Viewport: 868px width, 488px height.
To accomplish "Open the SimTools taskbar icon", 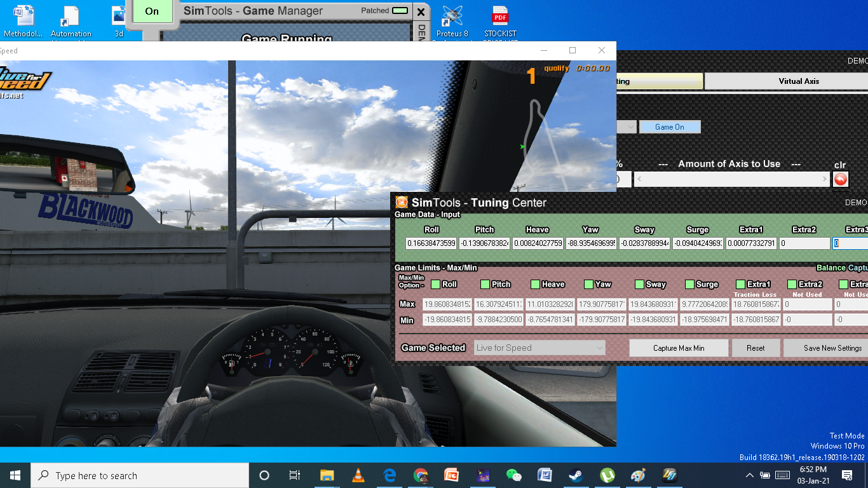I will [x=669, y=475].
